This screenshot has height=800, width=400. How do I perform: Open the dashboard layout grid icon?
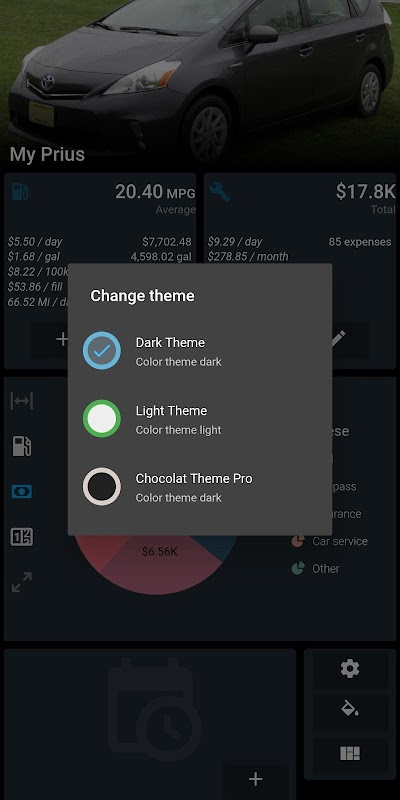click(x=350, y=753)
